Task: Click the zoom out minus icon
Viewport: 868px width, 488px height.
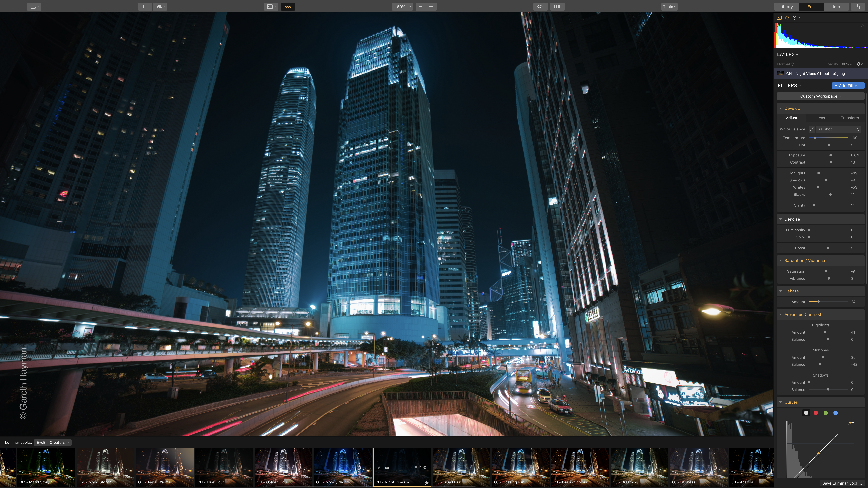Action: 420,7
